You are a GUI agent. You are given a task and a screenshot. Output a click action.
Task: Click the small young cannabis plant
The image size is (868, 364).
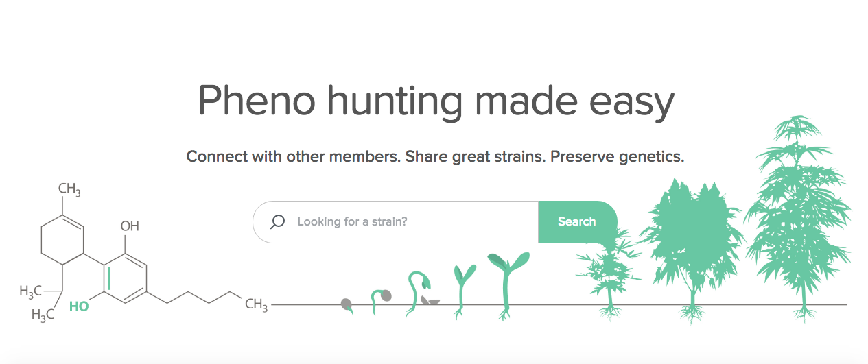tap(607, 274)
